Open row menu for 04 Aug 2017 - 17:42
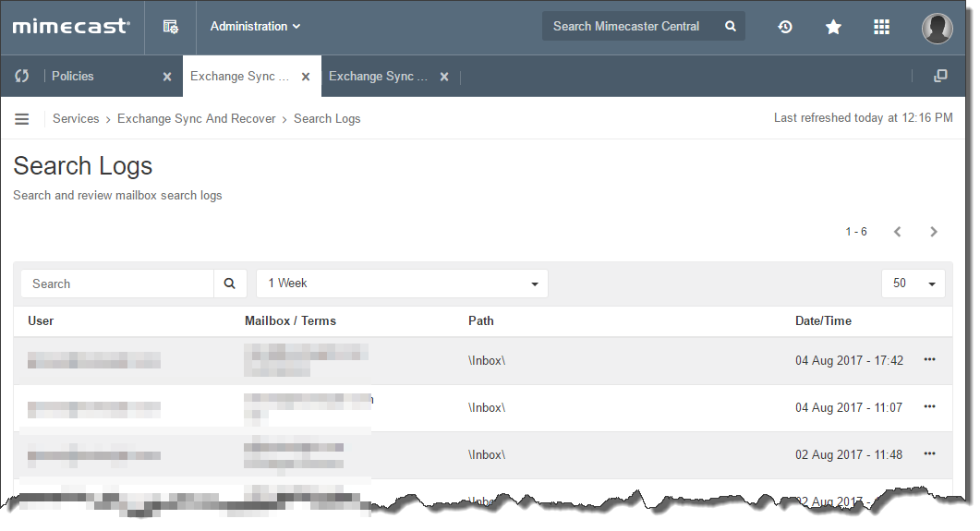Screen dimensions: 980x531 [929, 360]
